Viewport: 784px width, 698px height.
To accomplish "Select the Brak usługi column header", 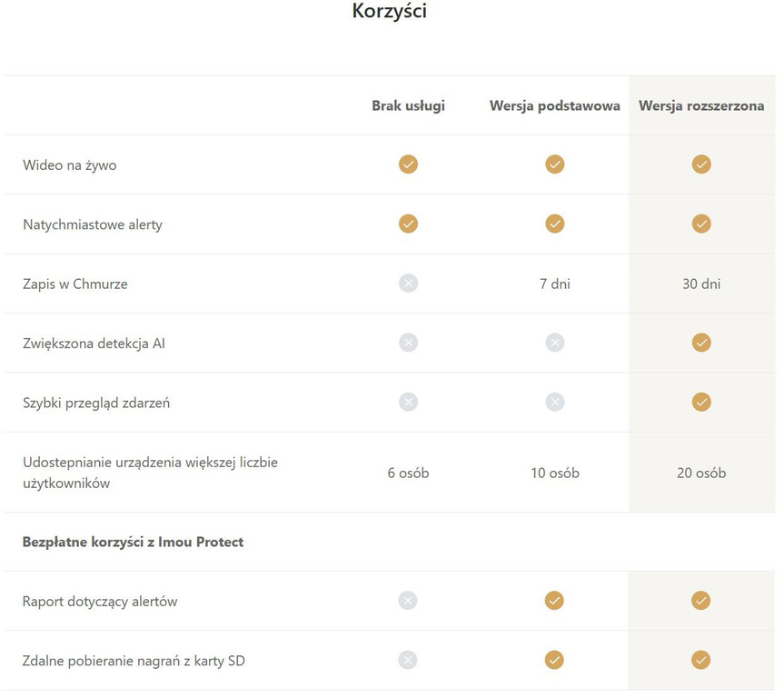I will pyautogui.click(x=407, y=105).
